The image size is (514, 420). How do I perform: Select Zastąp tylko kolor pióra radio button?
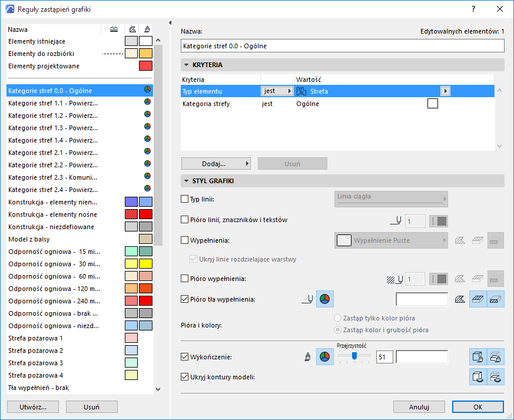(337, 318)
